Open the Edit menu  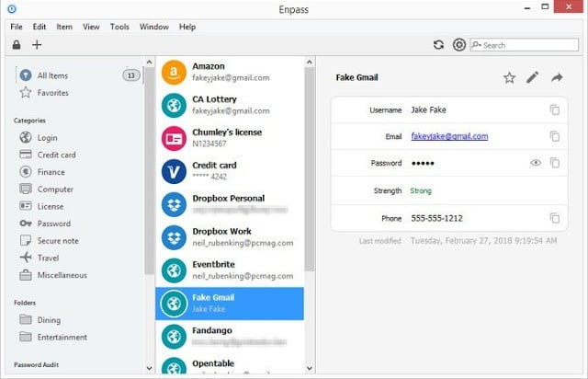(40, 27)
